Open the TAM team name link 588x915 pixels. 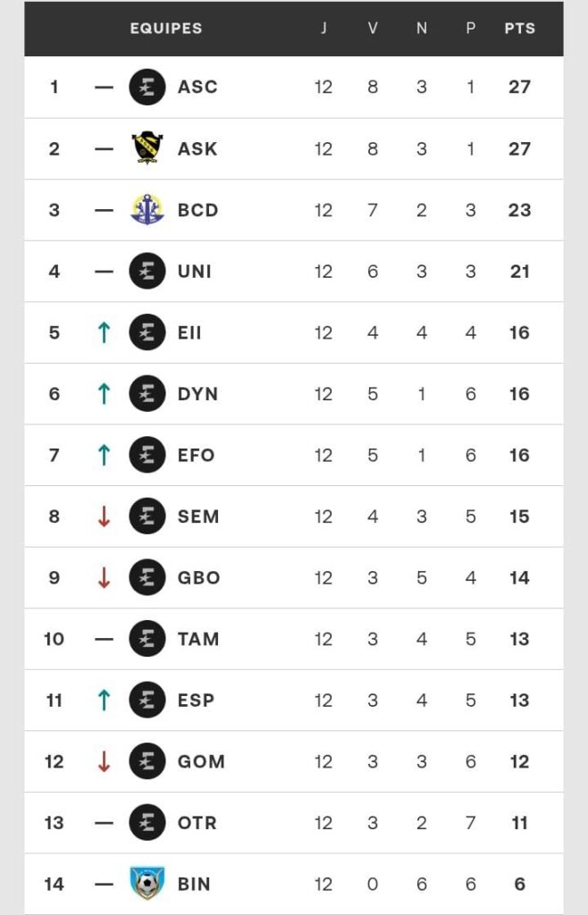pyautogui.click(x=197, y=639)
